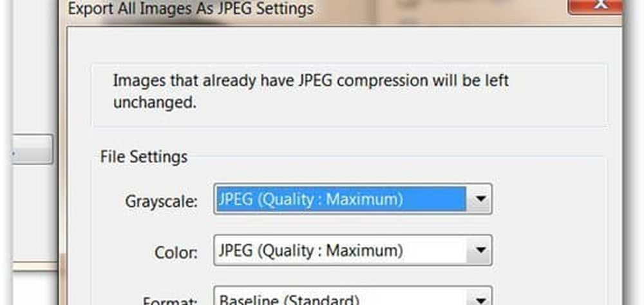Click the Grayscale label
Viewport: 644px width, 305px height.
(162, 201)
